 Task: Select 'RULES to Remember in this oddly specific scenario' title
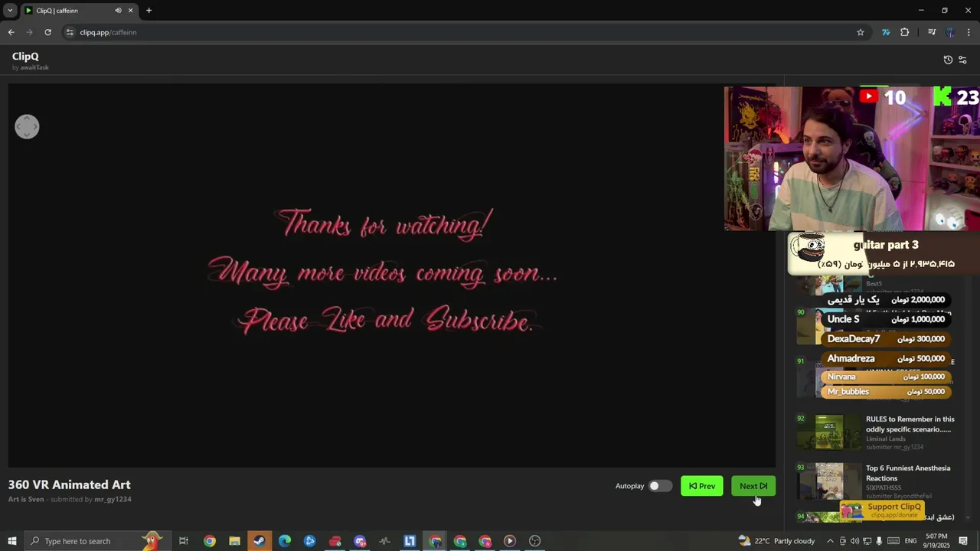(910, 424)
